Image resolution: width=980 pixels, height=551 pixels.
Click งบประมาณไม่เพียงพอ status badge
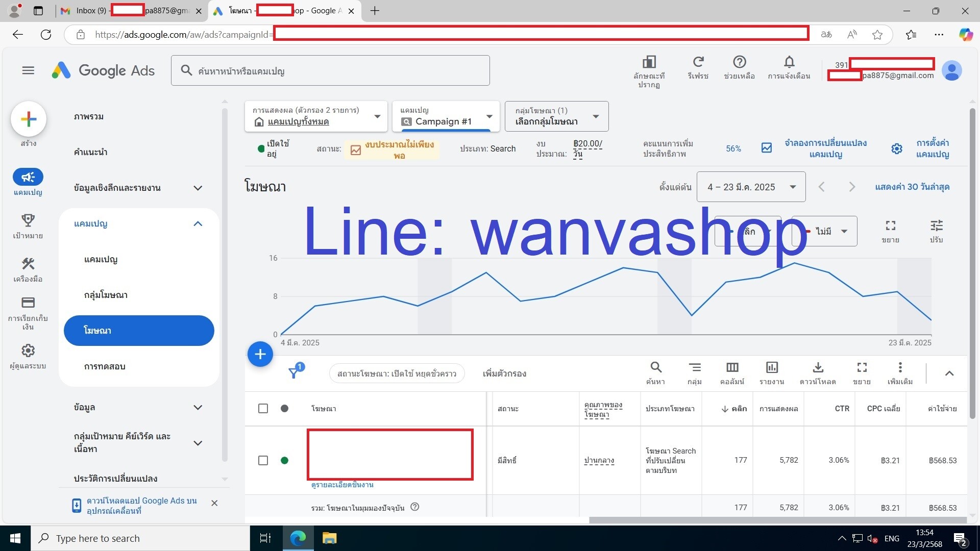[392, 149]
